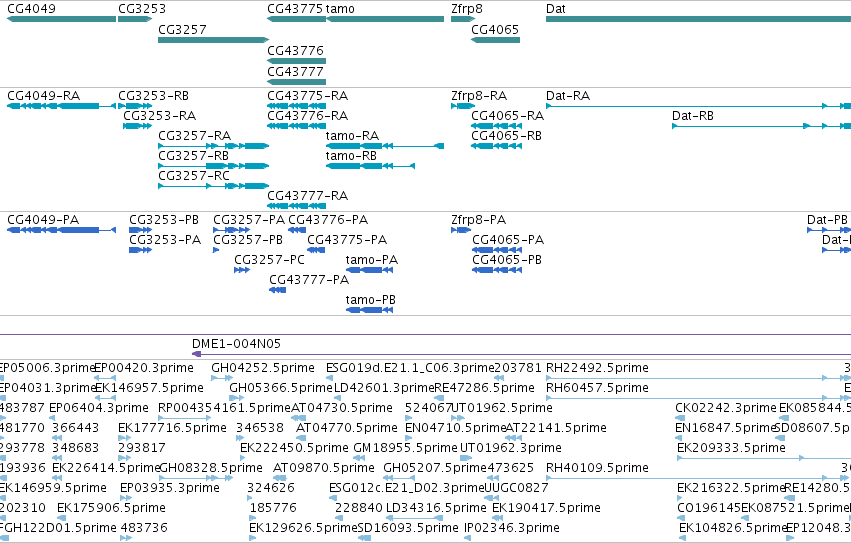Image resolution: width=851 pixels, height=543 pixels.
Task: Click EST AT04770.5prime
Action: pyautogui.click(x=302, y=438)
